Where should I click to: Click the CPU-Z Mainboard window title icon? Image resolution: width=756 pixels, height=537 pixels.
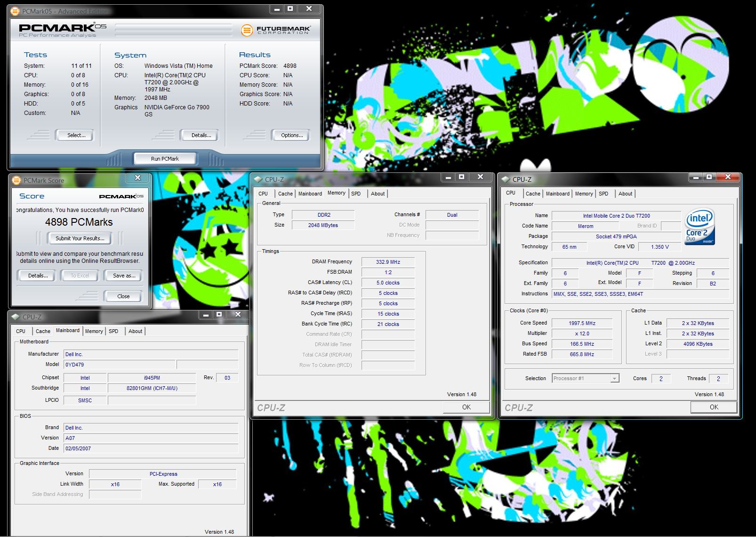tap(16, 317)
